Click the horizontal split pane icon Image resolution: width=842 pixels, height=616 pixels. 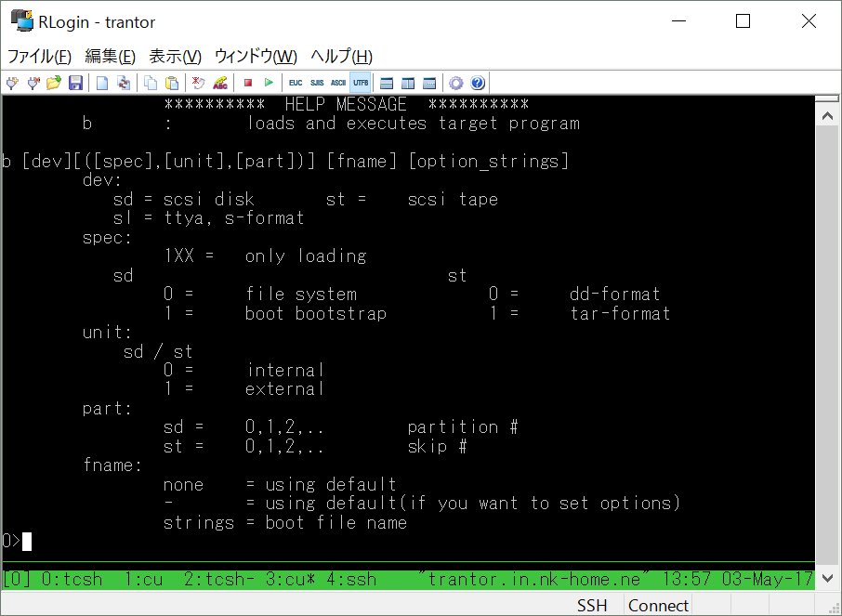386,83
